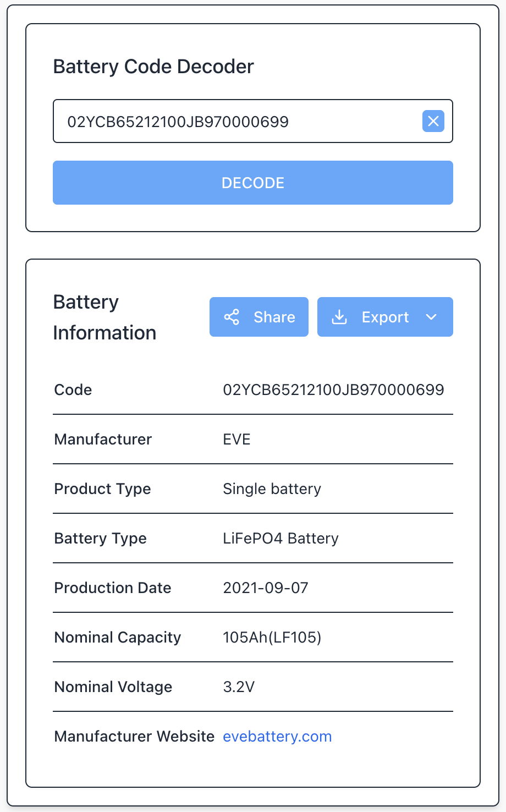The width and height of the screenshot is (506, 812).
Task: Share the decoded battery information
Action: (x=258, y=317)
